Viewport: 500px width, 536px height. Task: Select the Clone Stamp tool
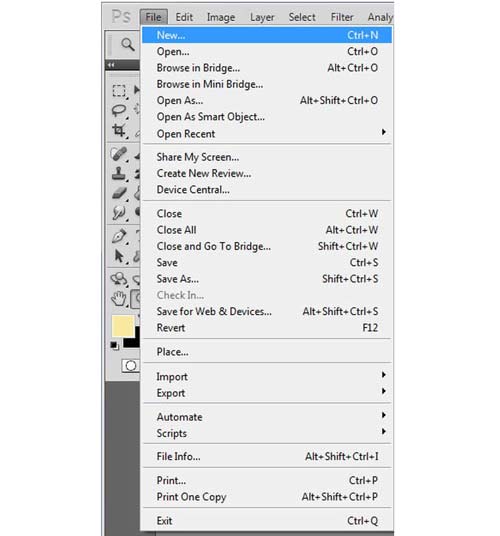coord(119,174)
